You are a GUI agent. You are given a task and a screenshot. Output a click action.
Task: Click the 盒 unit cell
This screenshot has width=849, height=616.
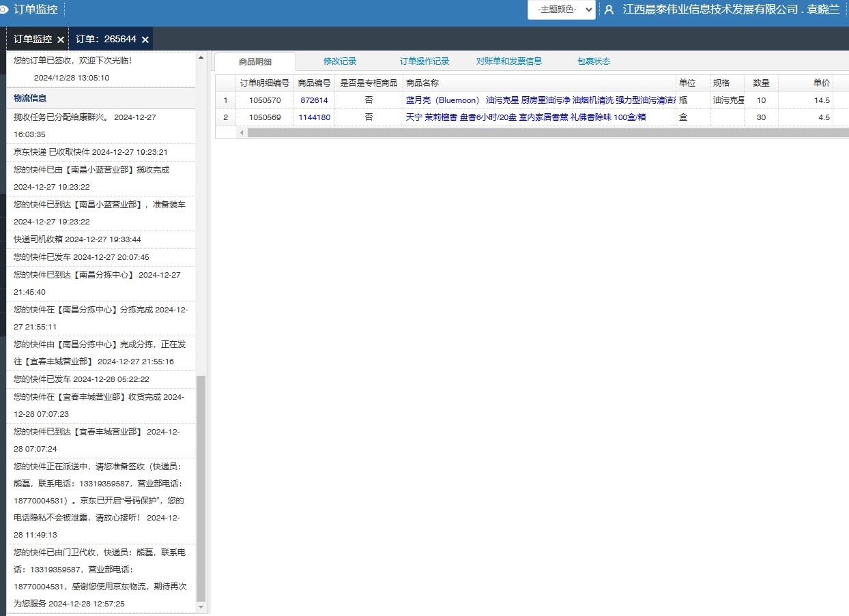pyautogui.click(x=693, y=117)
